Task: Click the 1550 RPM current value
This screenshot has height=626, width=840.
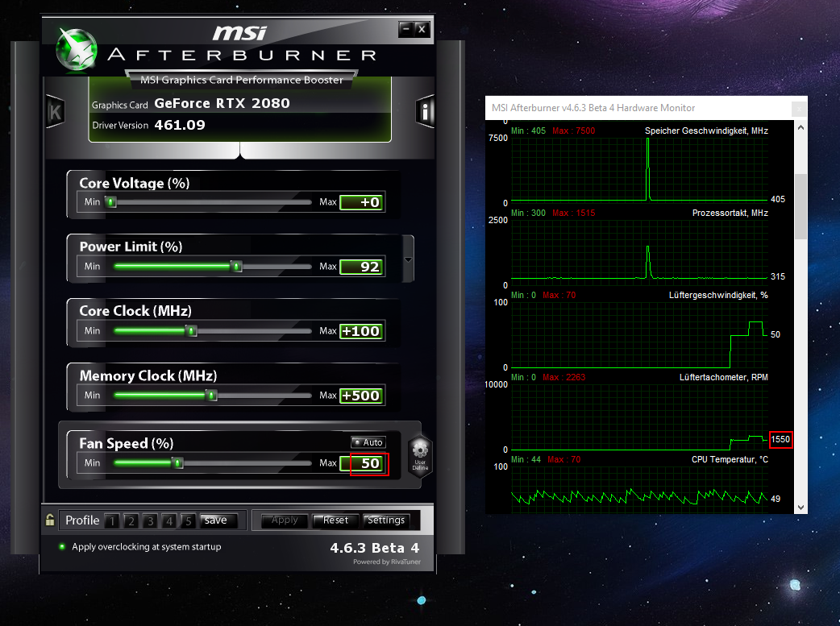Action: coord(780,440)
